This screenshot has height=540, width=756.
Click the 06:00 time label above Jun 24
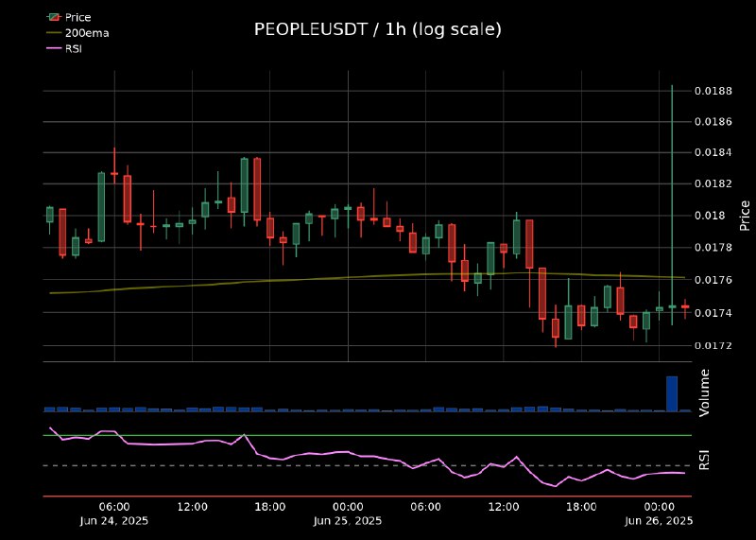point(114,507)
